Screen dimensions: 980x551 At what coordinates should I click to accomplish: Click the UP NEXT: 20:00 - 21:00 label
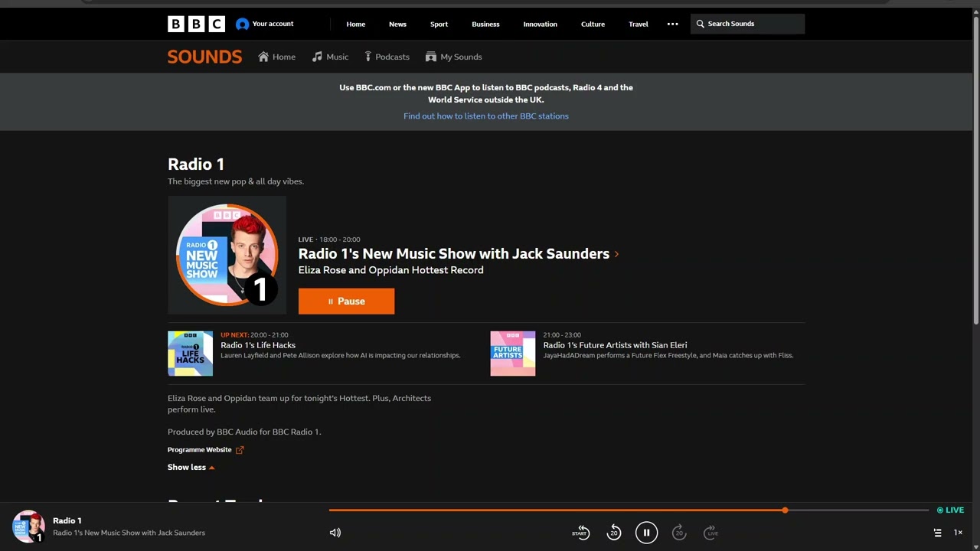click(x=254, y=334)
